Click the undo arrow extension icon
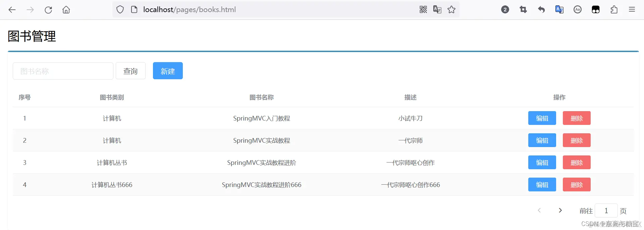This screenshot has height=230, width=644. 541,10
